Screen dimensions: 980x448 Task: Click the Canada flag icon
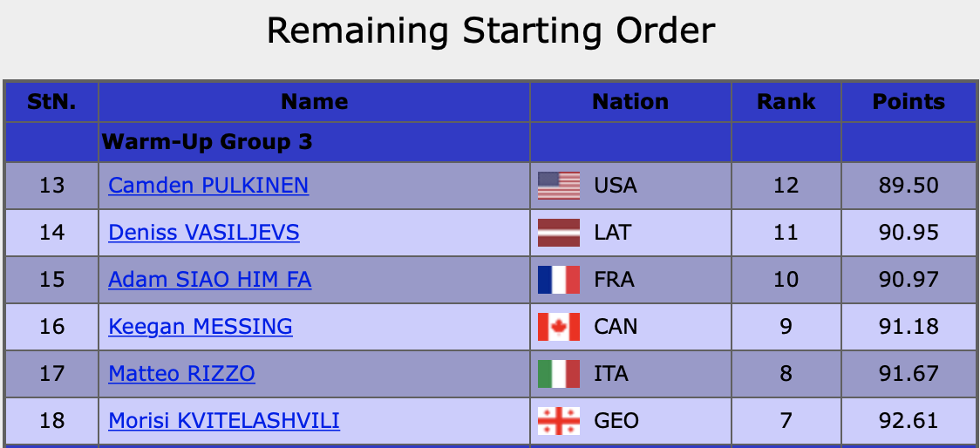(558, 327)
